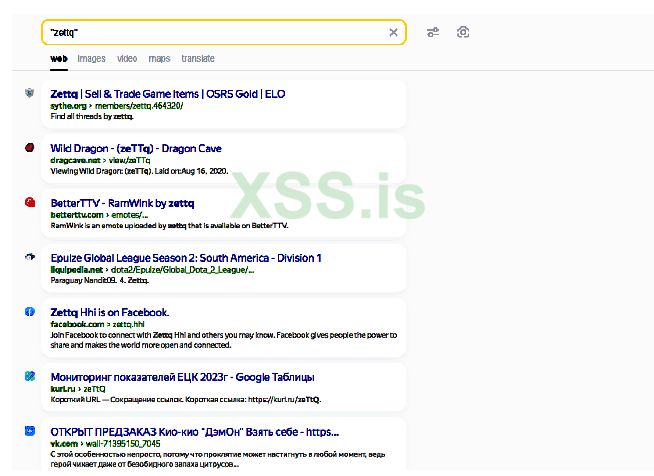
Task: Click the sythe.org favicon
Action: (x=30, y=93)
